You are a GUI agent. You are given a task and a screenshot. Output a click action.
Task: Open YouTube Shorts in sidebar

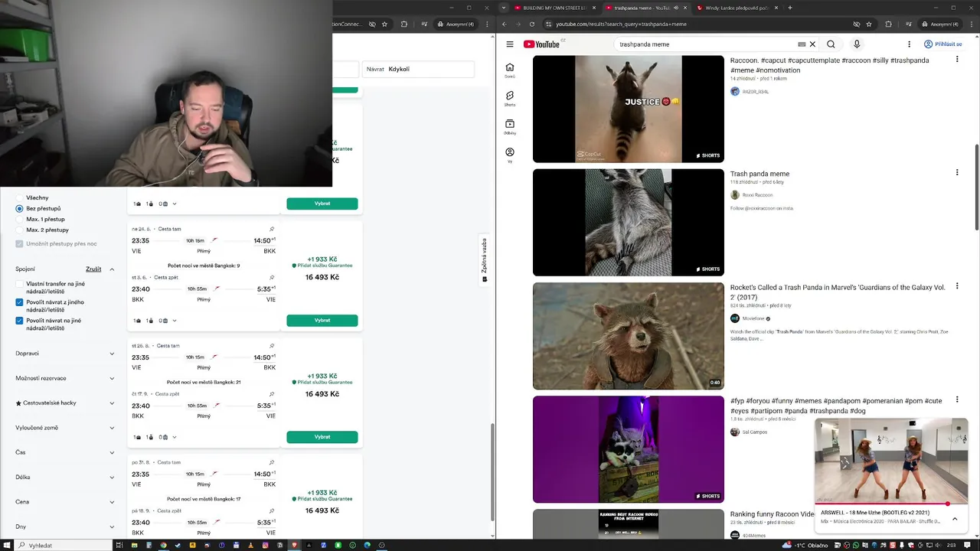pos(510,99)
